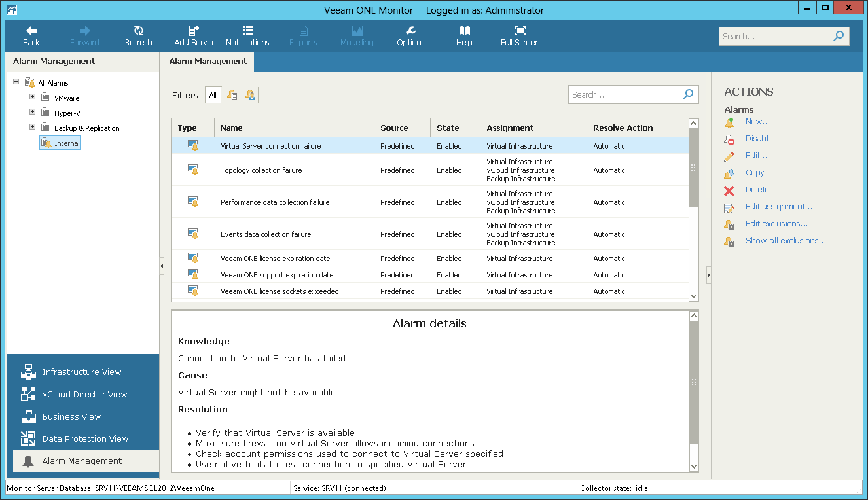Toggle the predefined alarms filter icon
Image resolution: width=868 pixels, height=500 pixels.
[232, 95]
